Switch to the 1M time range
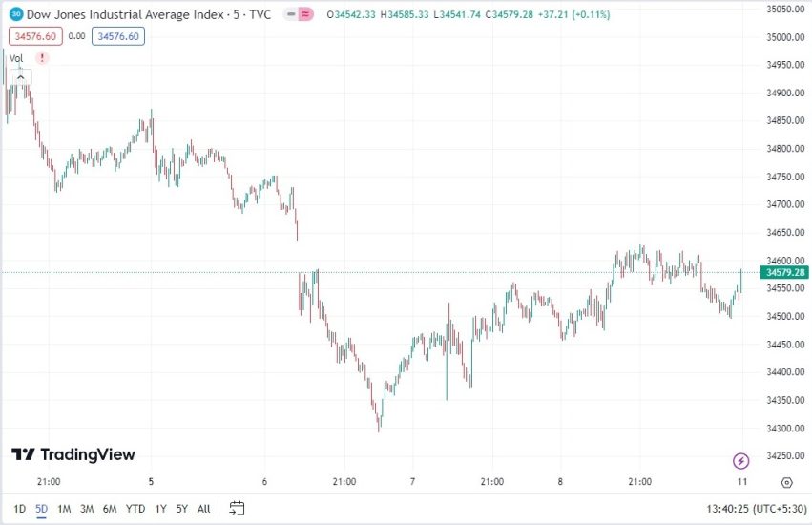Image resolution: width=812 pixels, height=525 pixels. [x=64, y=509]
